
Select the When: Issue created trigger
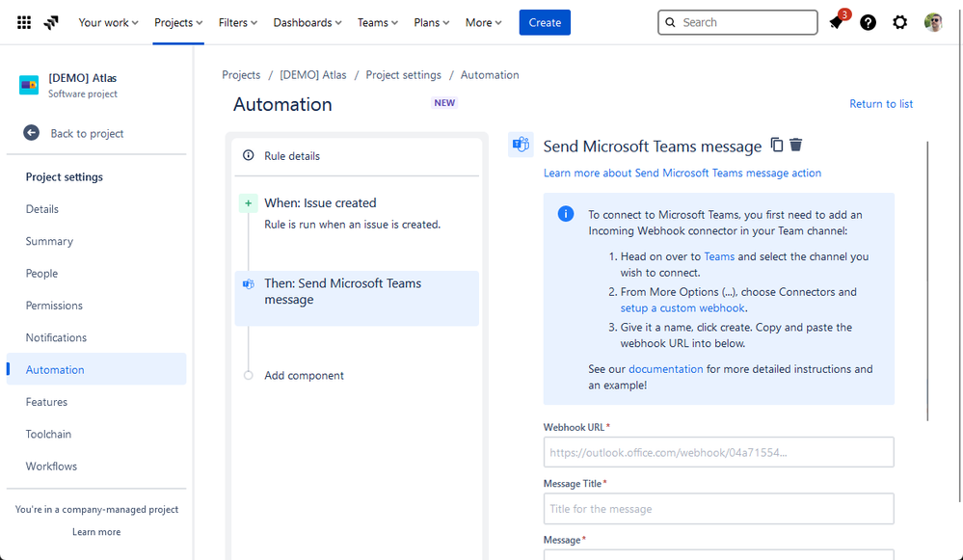point(320,203)
